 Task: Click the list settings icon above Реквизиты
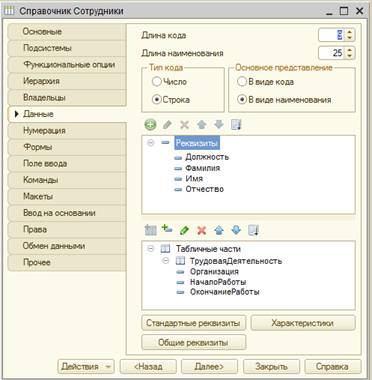(x=236, y=125)
